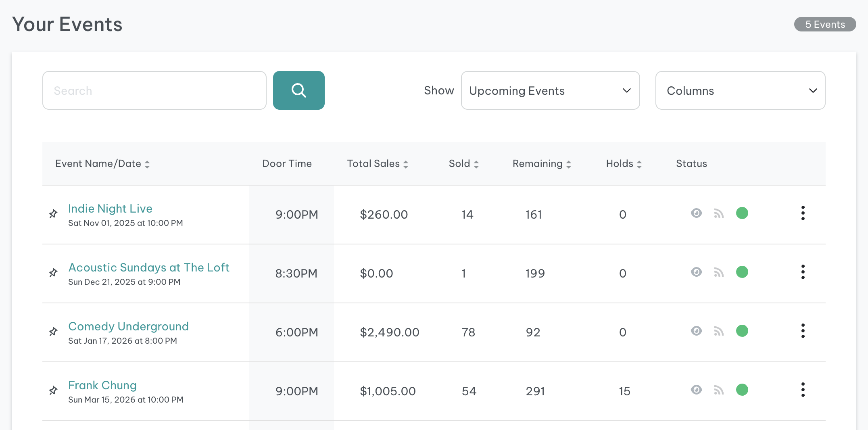Open the three-dot menu for Comedy Underground
868x430 pixels.
pos(803,331)
